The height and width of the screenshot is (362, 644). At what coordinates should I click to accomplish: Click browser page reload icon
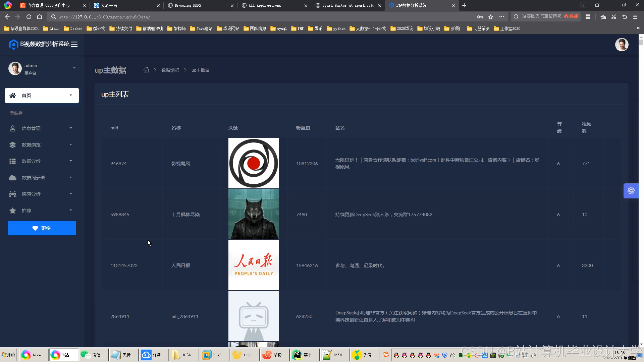29,17
